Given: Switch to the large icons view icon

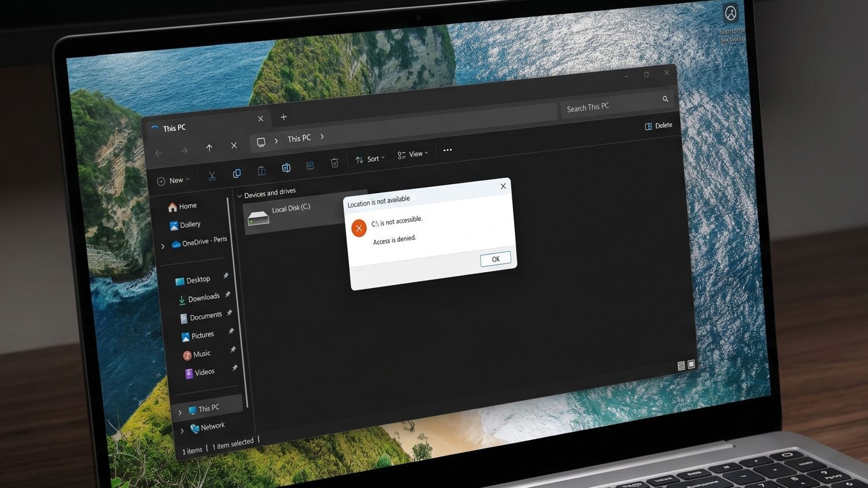Looking at the screenshot, I should pyautogui.click(x=691, y=364).
